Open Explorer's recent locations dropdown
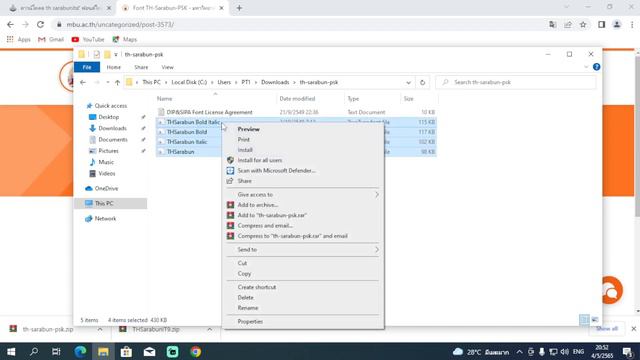The width and height of the screenshot is (640, 360). (x=107, y=82)
